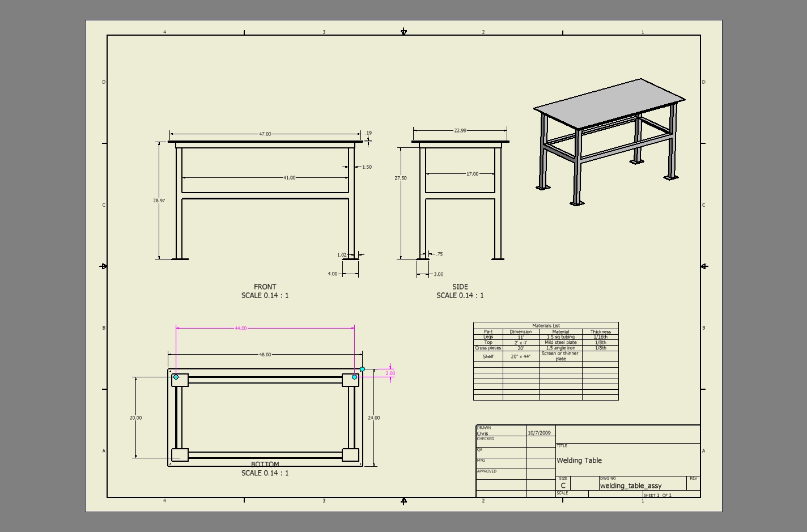807x532 pixels.
Task: Select the magenta 2.00 dimension
Action: coord(390,373)
